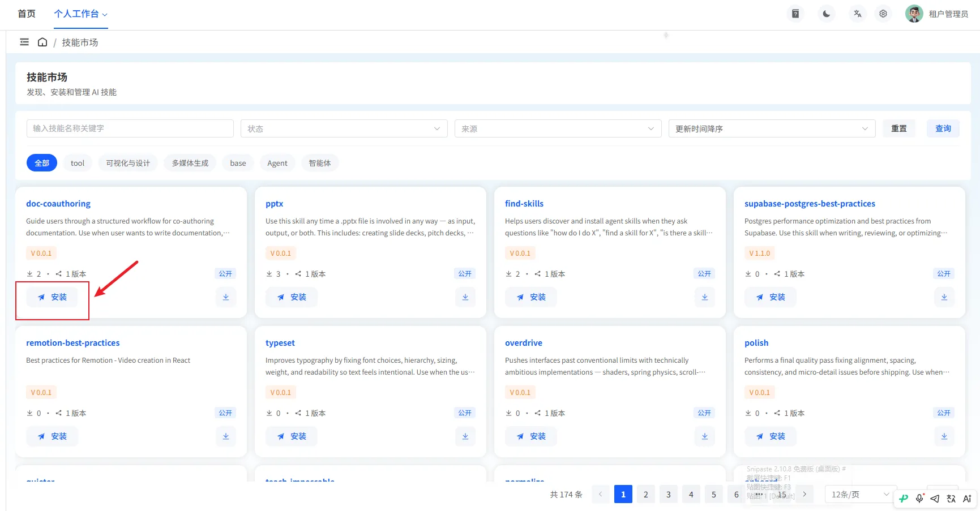Click the 重置 reset button
980x511 pixels.
[899, 128]
